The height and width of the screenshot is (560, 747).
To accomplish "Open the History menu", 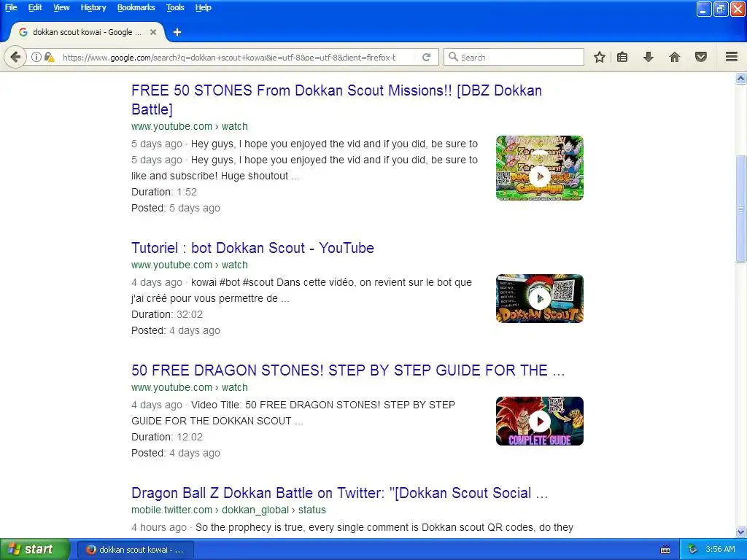I will point(93,7).
